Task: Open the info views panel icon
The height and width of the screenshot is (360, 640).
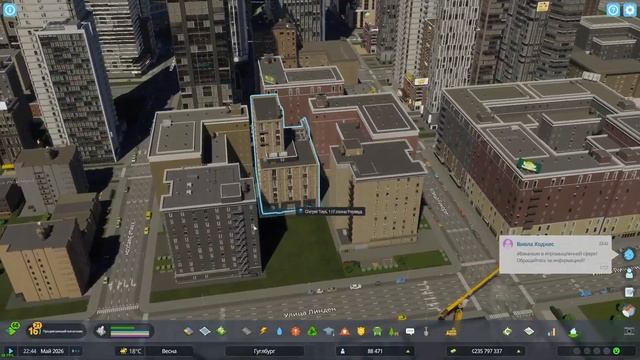Action: coord(9,9)
